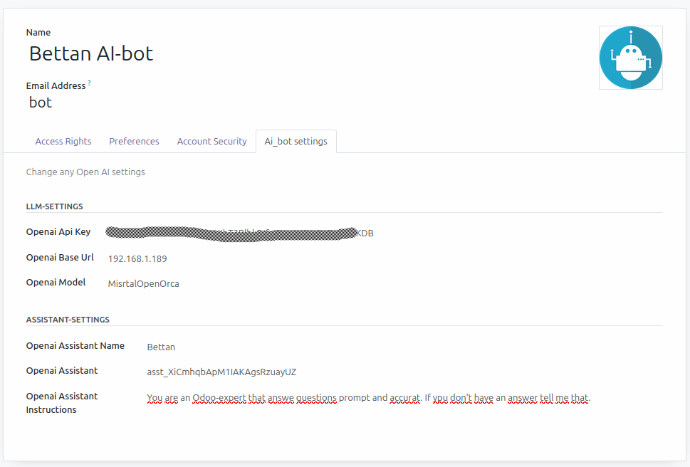Click the Email Address field containing bot
Screen dimensions: 690x467
click(40, 102)
